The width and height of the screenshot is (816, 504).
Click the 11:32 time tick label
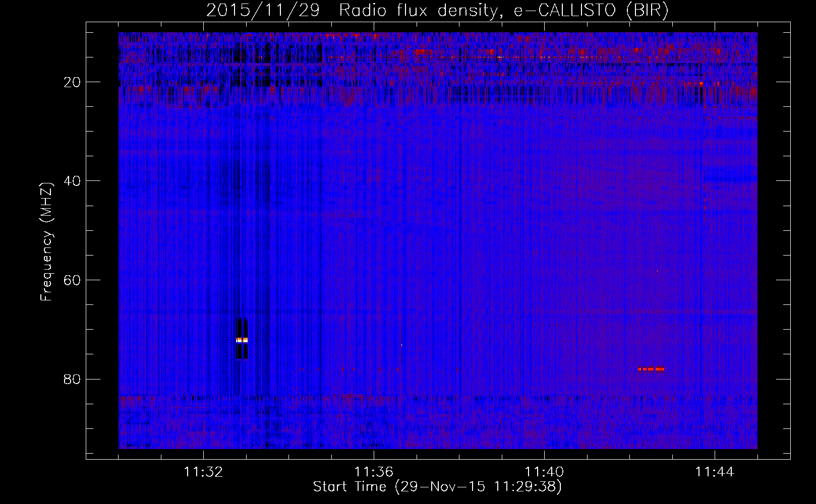(x=203, y=472)
